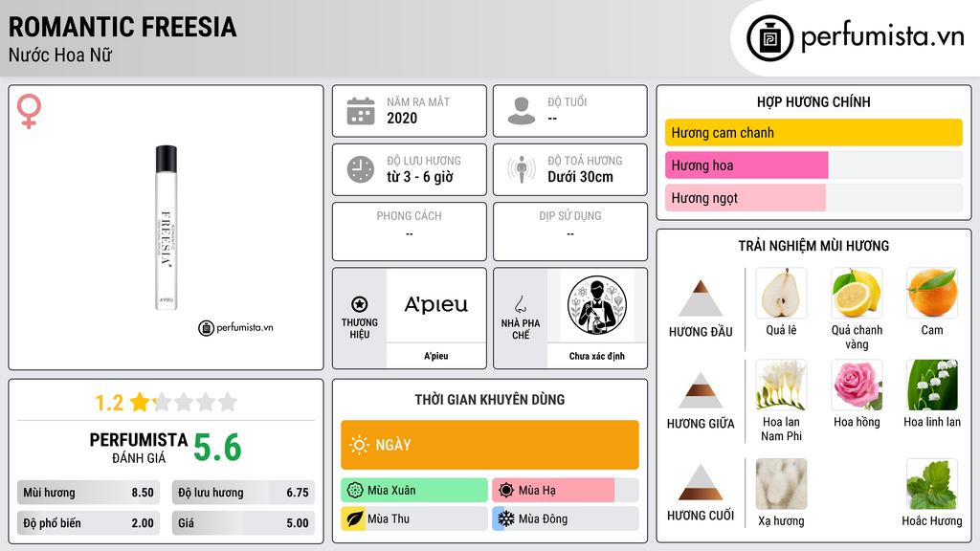Click the perfumista.vn site name in header
Viewport: 980px width, 551px height.
[882, 37]
